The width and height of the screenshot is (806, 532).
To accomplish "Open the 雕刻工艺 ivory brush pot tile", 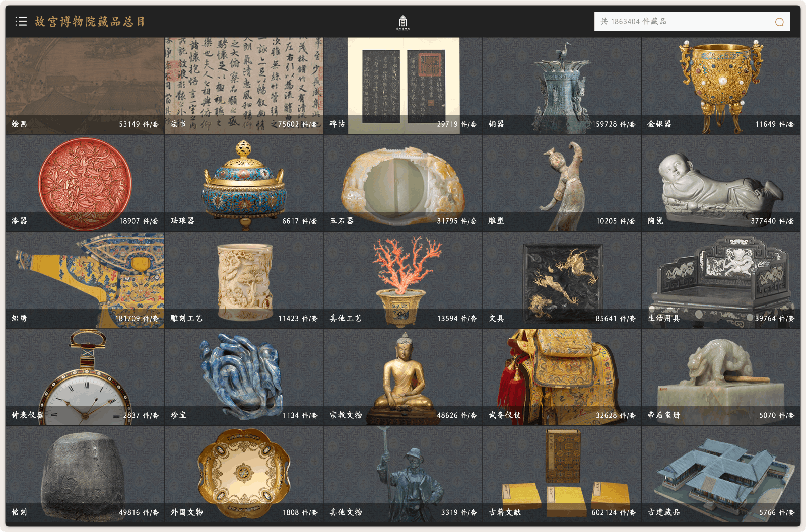I will 244,280.
